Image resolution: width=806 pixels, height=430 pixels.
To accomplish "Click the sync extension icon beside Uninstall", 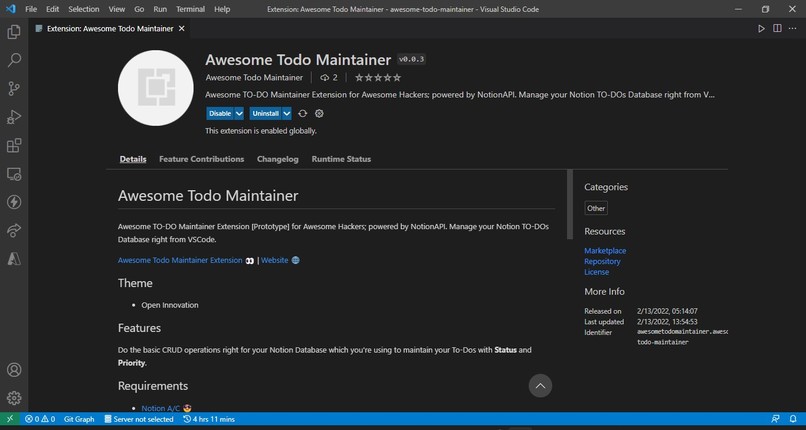I will point(303,114).
